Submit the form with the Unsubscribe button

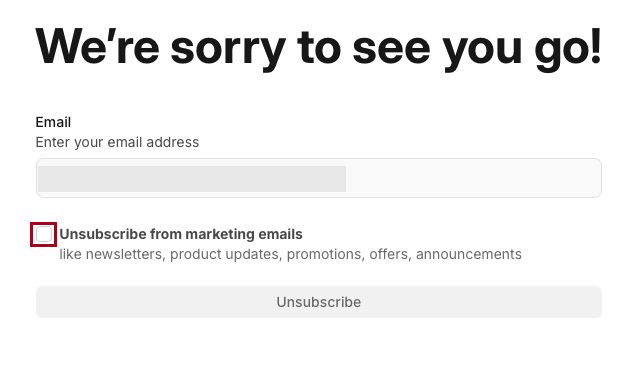pos(319,302)
